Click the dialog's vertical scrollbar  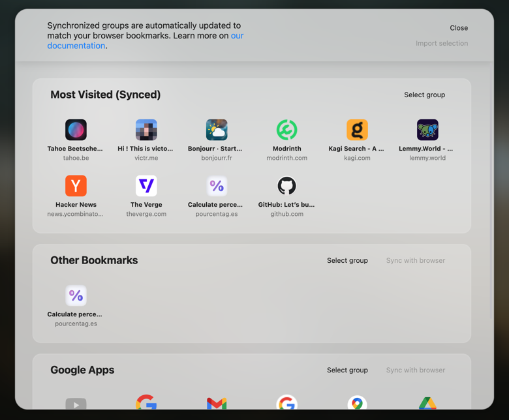pos(491,191)
